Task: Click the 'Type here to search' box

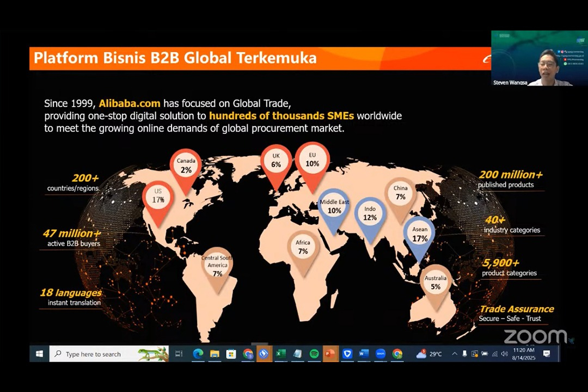Action: [109, 354]
